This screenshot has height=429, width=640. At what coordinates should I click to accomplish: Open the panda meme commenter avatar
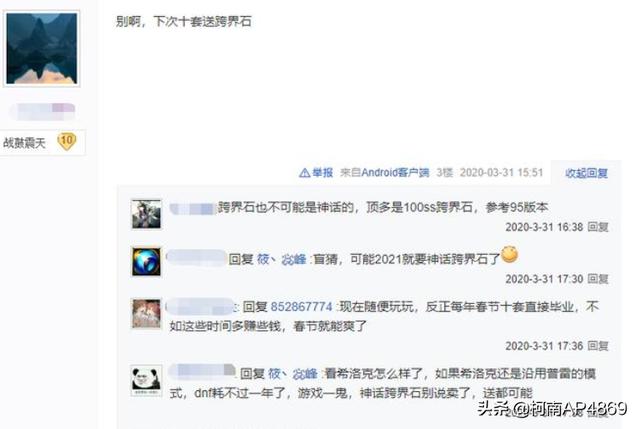(146, 380)
